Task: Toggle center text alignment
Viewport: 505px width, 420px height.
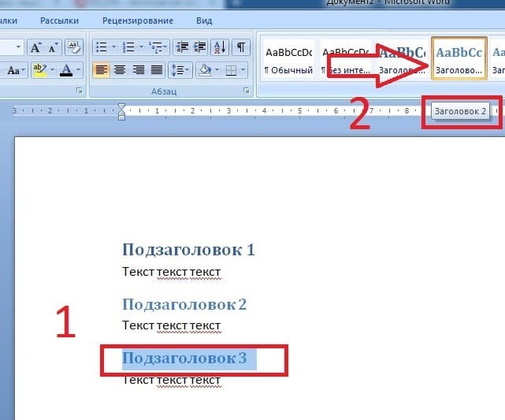Action: point(120,70)
